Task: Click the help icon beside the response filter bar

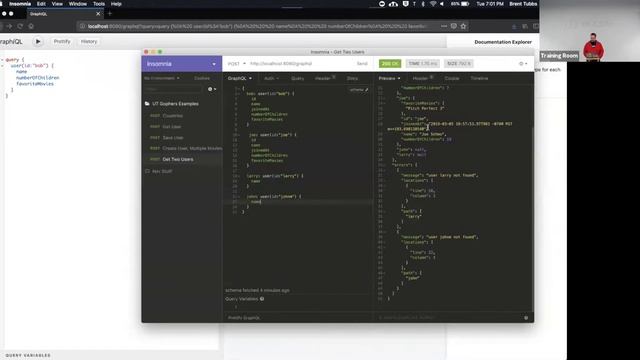Action: [x=526, y=318]
